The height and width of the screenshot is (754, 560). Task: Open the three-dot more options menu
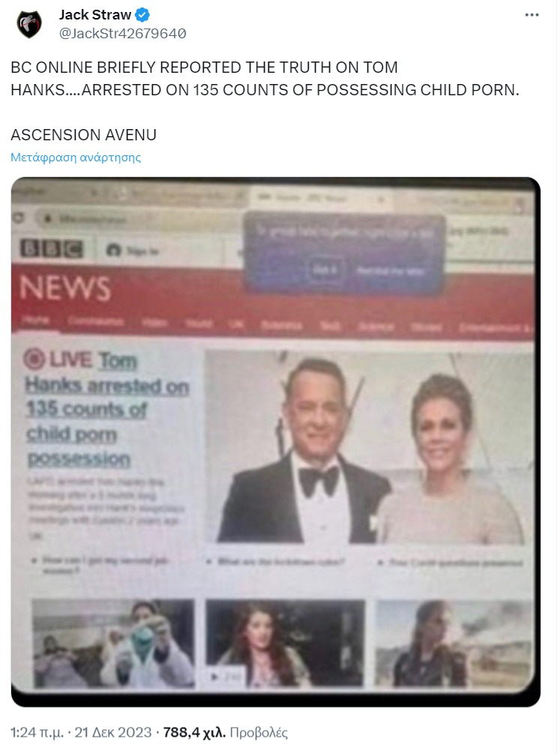click(x=532, y=15)
